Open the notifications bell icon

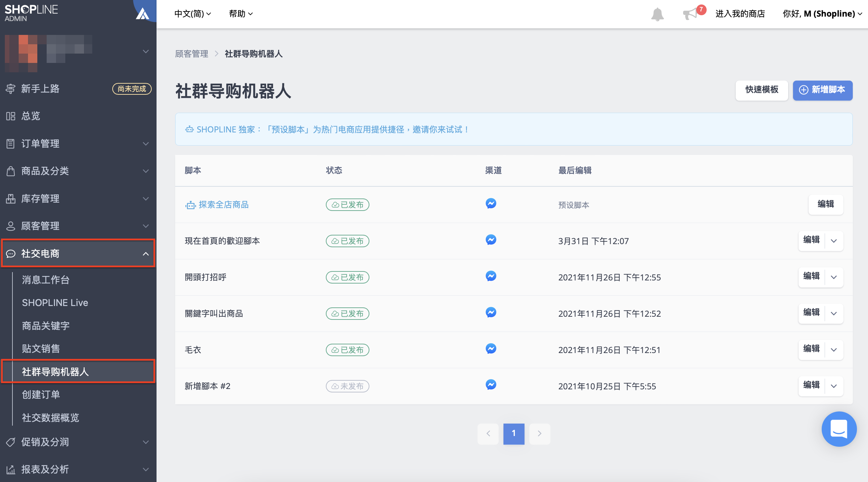[657, 14]
